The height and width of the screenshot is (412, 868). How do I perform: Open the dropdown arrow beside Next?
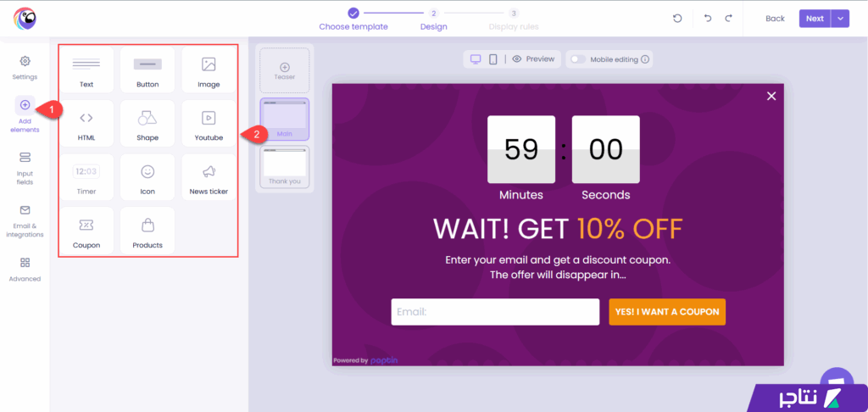[840, 19]
